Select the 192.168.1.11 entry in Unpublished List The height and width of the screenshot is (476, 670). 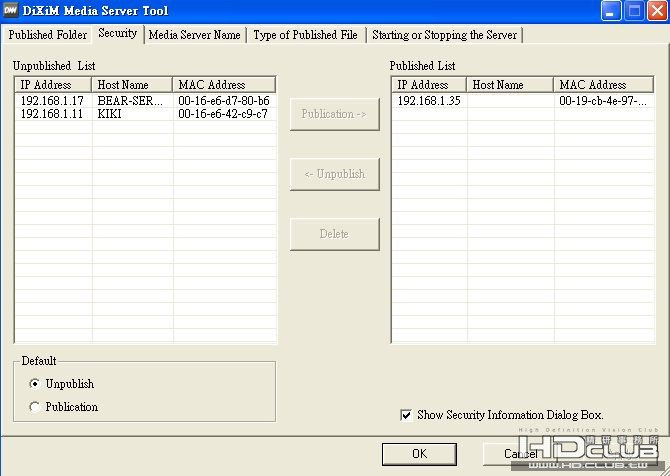[x=145, y=114]
